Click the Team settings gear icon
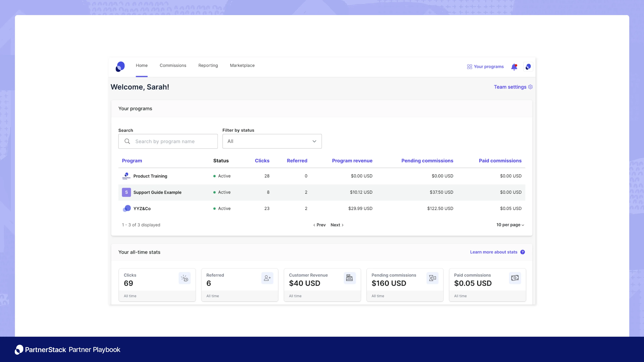 (x=530, y=87)
